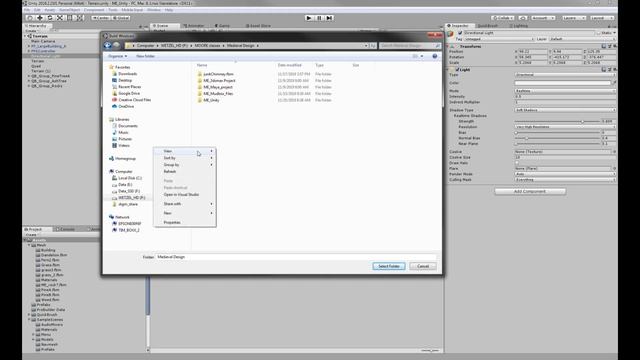The width and height of the screenshot is (640, 360).
Task: Select the Rotate tool in Unity toolbar
Action: click(50, 18)
